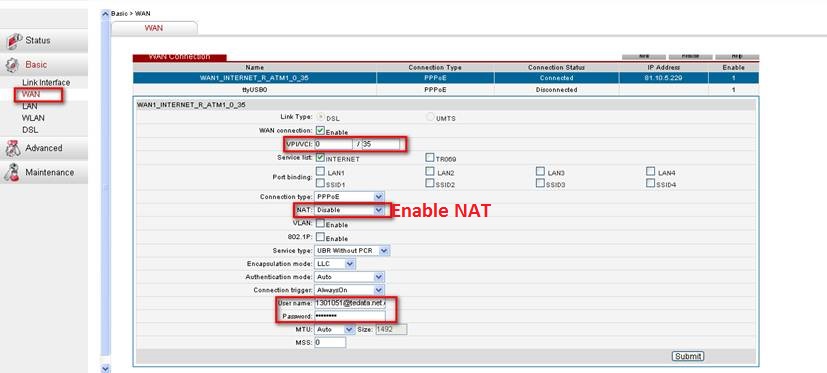Select the UMTS link type radio button
The image size is (827, 373).
click(430, 117)
